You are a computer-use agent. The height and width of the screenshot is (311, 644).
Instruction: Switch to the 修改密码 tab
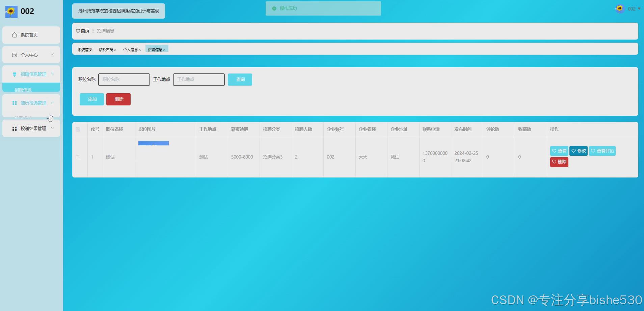106,50
